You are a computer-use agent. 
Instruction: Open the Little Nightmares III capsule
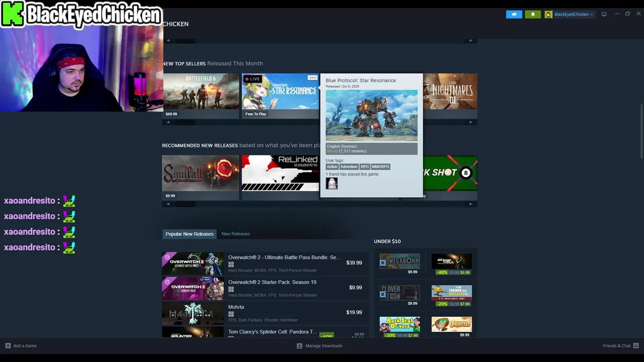pyautogui.click(x=450, y=96)
